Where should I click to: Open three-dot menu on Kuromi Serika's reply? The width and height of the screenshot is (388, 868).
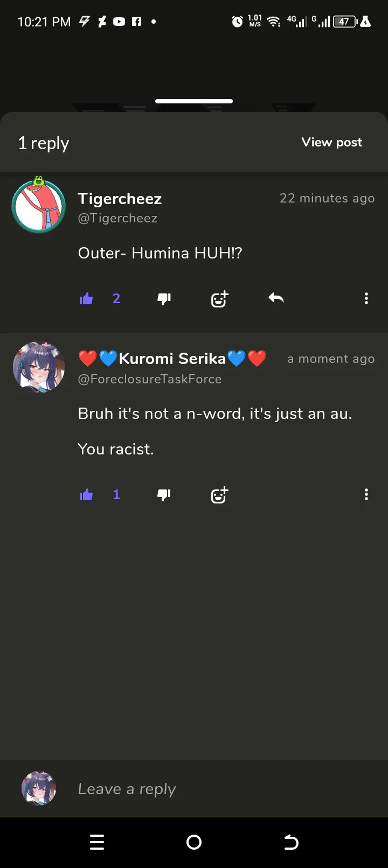coord(366,494)
